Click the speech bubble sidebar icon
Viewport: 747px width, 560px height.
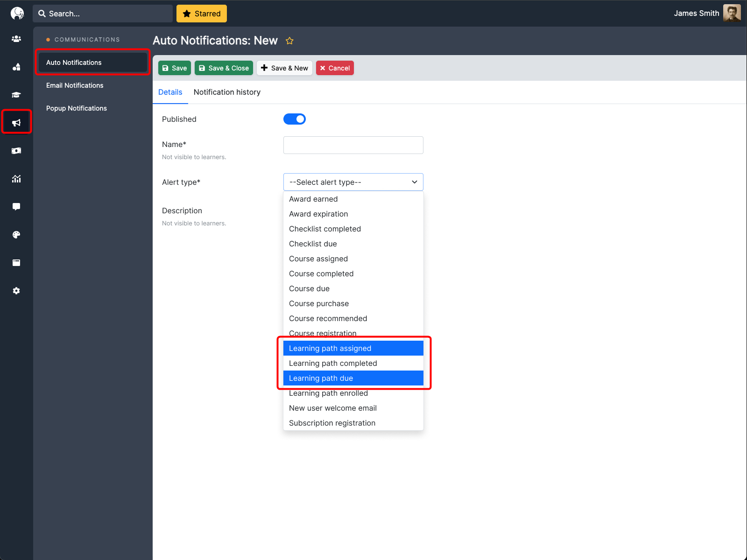pyautogui.click(x=16, y=207)
